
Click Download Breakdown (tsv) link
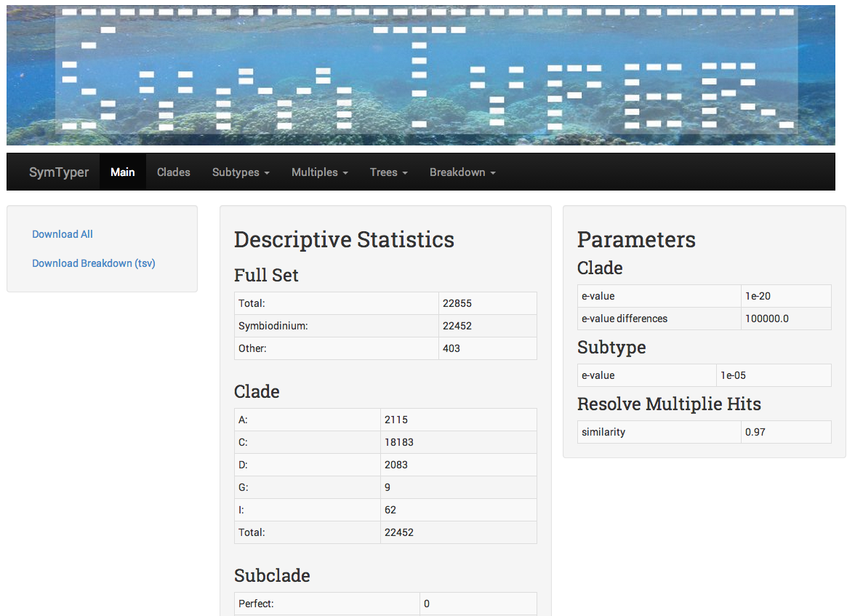click(93, 263)
